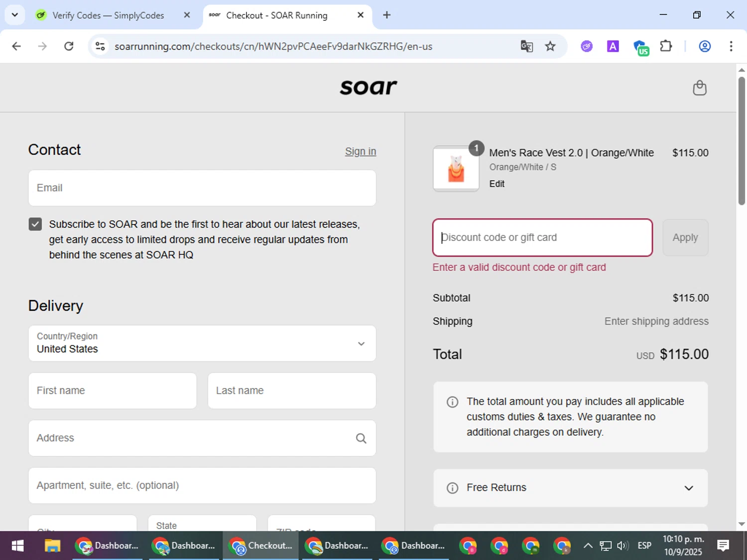
Task: Open the Chrome profile icon
Action: 705,46
